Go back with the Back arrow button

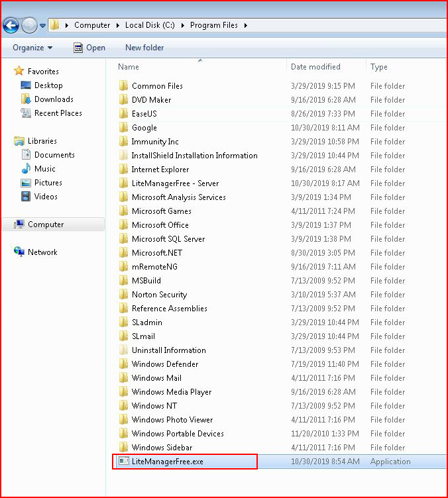[x=11, y=25]
